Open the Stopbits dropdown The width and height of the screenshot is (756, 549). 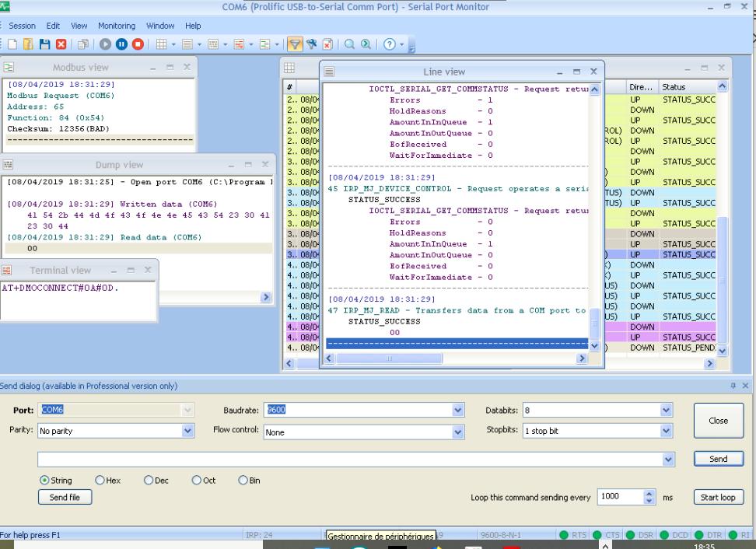666,431
